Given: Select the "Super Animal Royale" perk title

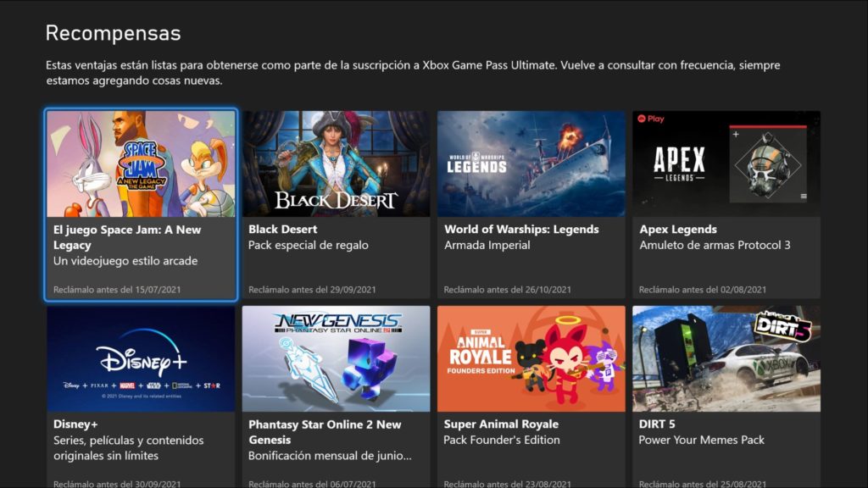Looking at the screenshot, I should click(x=501, y=424).
